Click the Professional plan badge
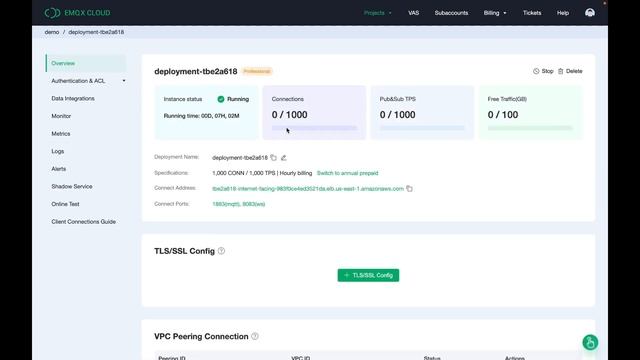640x360 pixels. click(257, 71)
